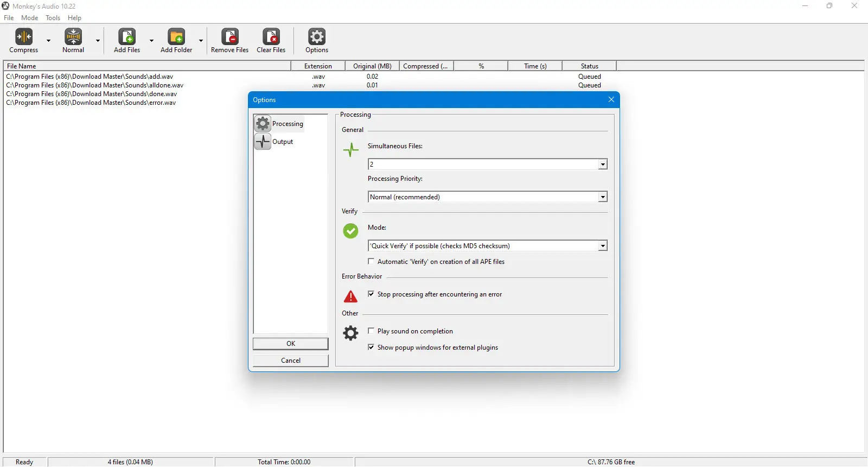Open the Simultaneous Files dropdown
The image size is (868, 467).
coord(603,164)
